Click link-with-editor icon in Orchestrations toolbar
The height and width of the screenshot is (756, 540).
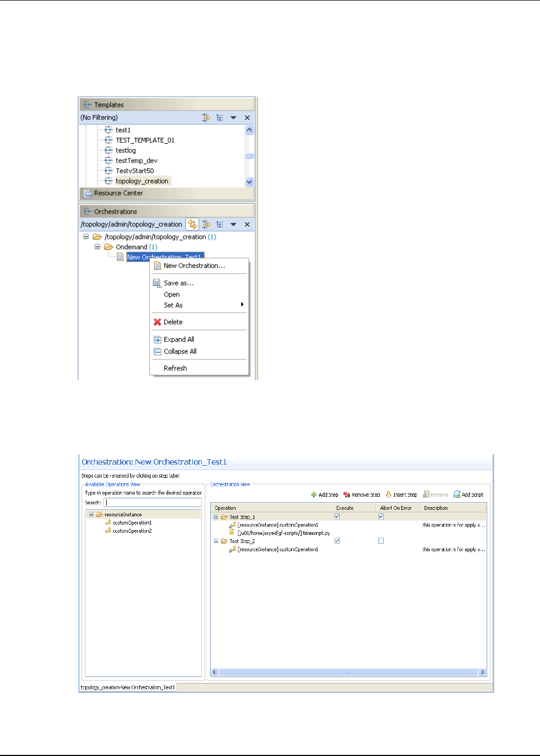pyautogui.click(x=206, y=224)
